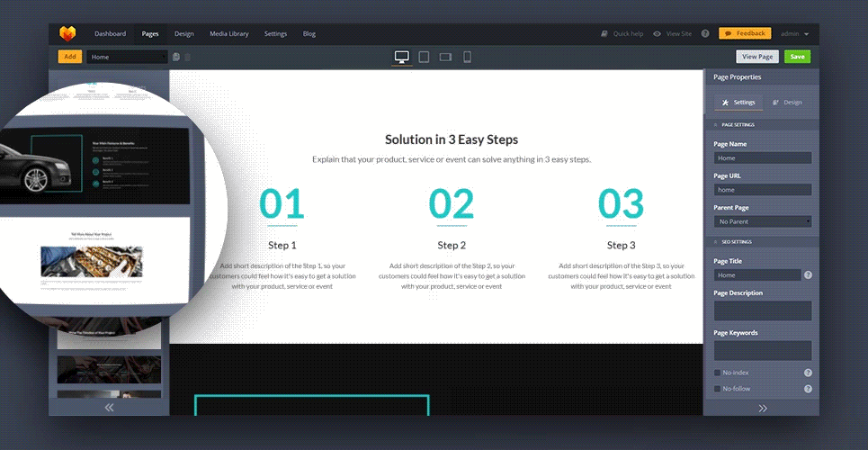868x450 pixels.
Task: Switch to desktop preview mode
Action: (402, 57)
